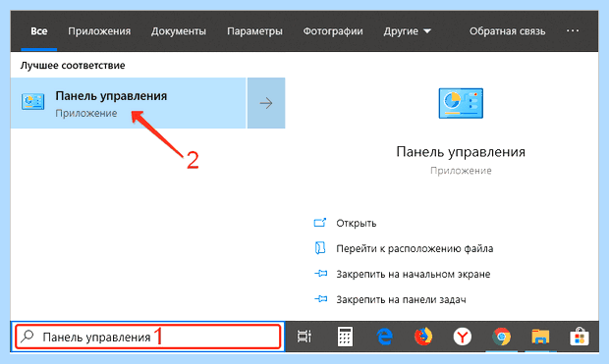Click inside the search box with Панель управления
Screen dimensions: 609x364
click(x=147, y=337)
